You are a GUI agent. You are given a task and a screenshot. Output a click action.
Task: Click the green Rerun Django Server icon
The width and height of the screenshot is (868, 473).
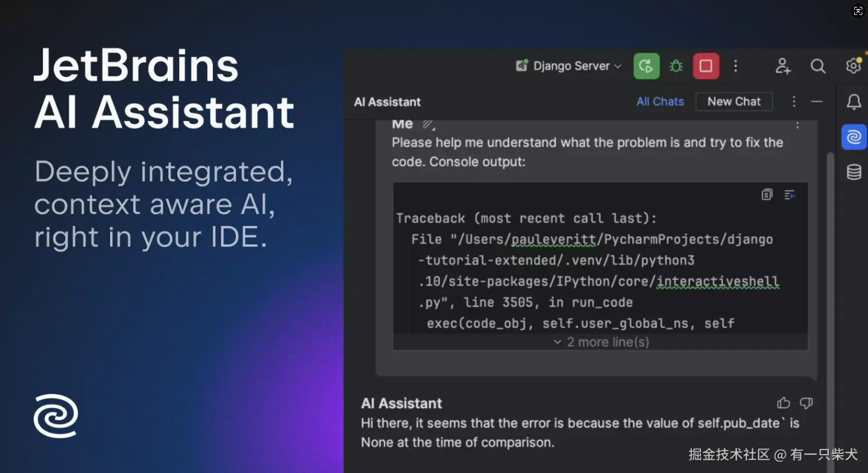coord(646,66)
